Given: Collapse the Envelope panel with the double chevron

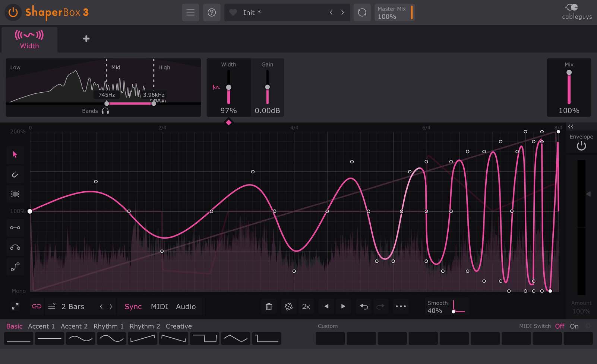Looking at the screenshot, I should 571,127.
